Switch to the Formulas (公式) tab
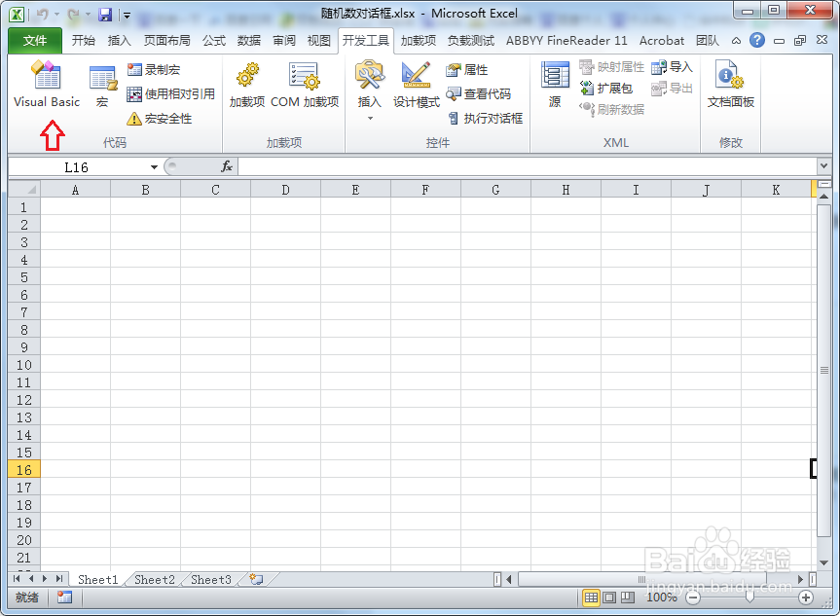 click(214, 41)
